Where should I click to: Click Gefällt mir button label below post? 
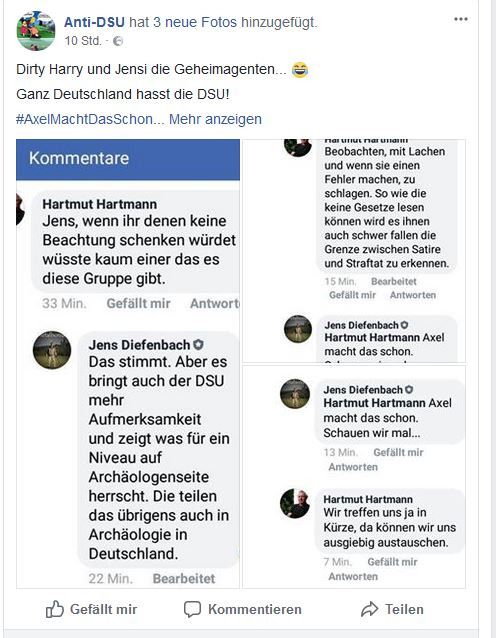[103, 609]
